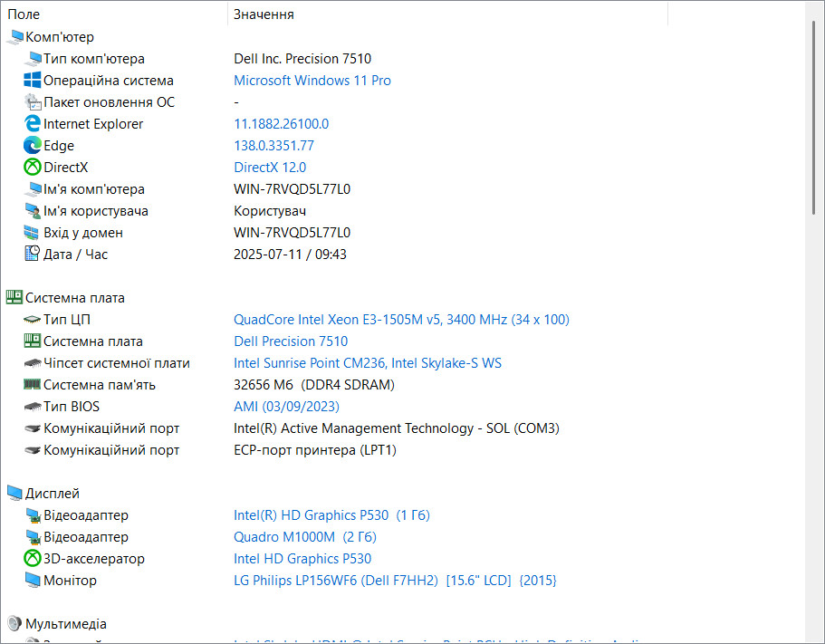The height and width of the screenshot is (644, 825).
Task: Select the Intel(R) Active Management Technology value
Action: pyautogui.click(x=396, y=428)
